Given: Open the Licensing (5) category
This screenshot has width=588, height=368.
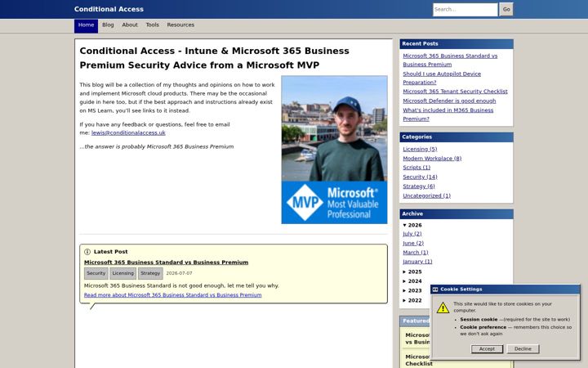Looking at the screenshot, I should click(420, 149).
